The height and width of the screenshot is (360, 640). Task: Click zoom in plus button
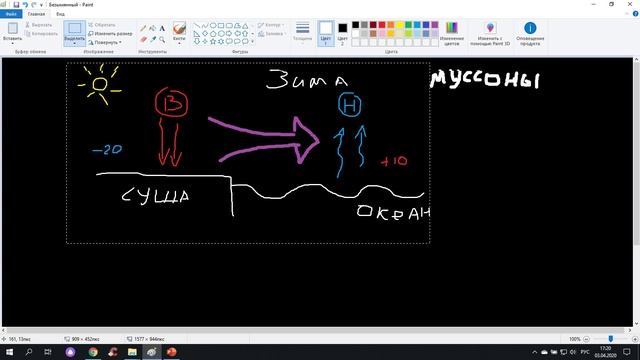click(635, 339)
